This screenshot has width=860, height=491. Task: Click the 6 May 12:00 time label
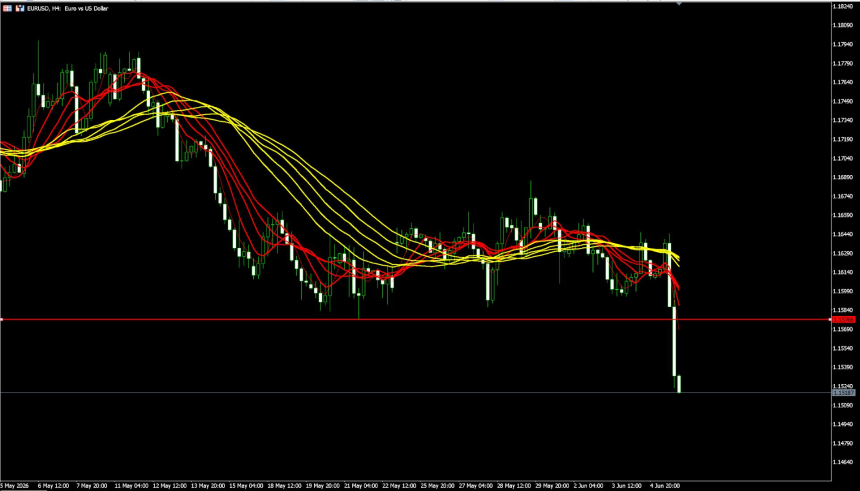[54, 486]
